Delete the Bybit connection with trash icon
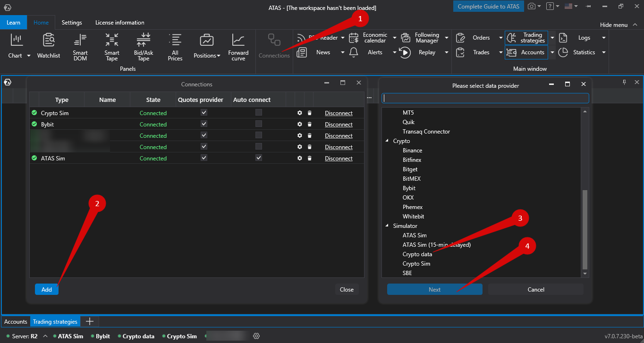Image resolution: width=644 pixels, height=343 pixels. (309, 125)
